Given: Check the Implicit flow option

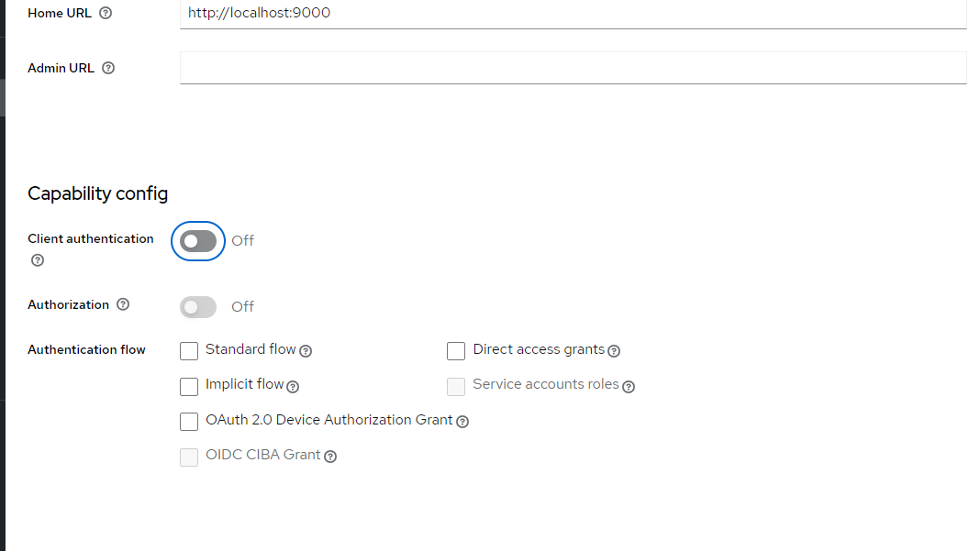Looking at the screenshot, I should click(x=188, y=386).
